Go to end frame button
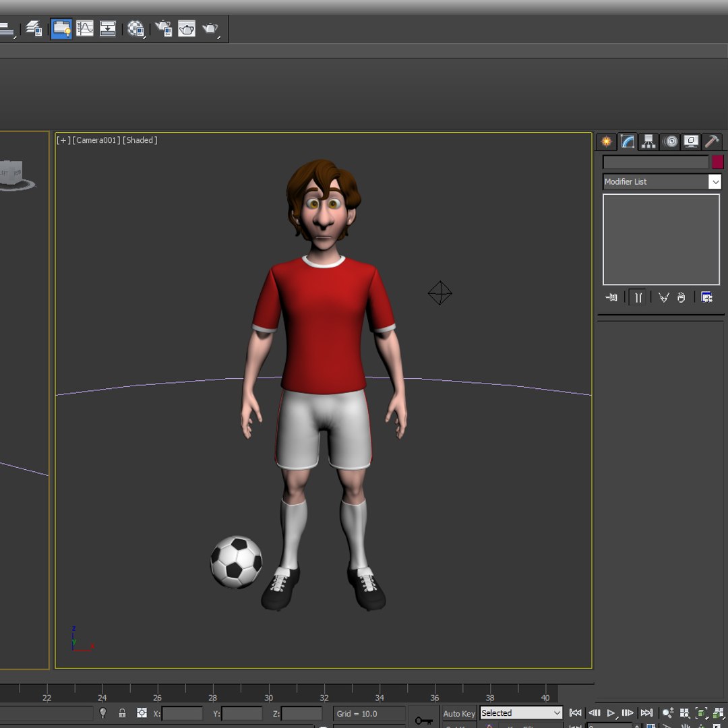Viewport: 728px width, 728px height. click(x=646, y=712)
